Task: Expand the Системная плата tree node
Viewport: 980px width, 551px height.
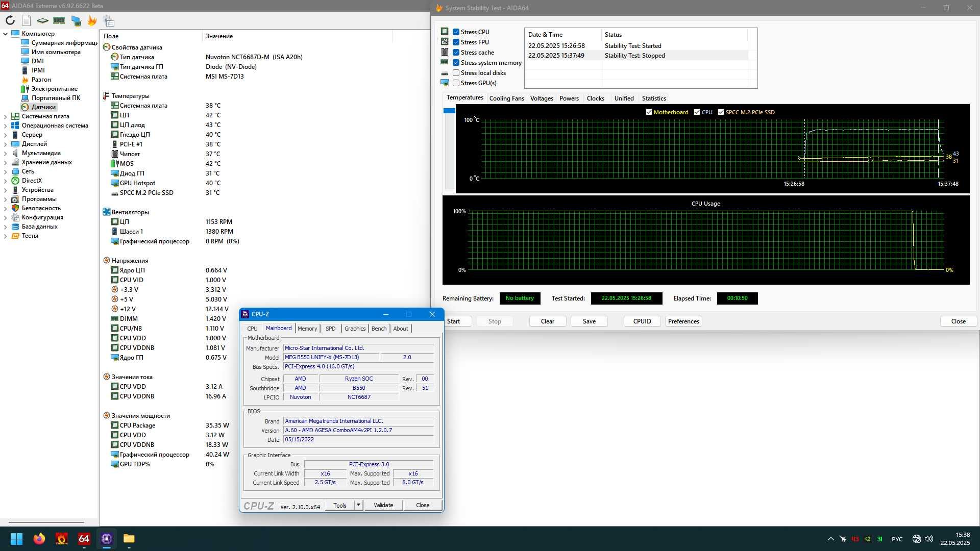Action: 5,116
